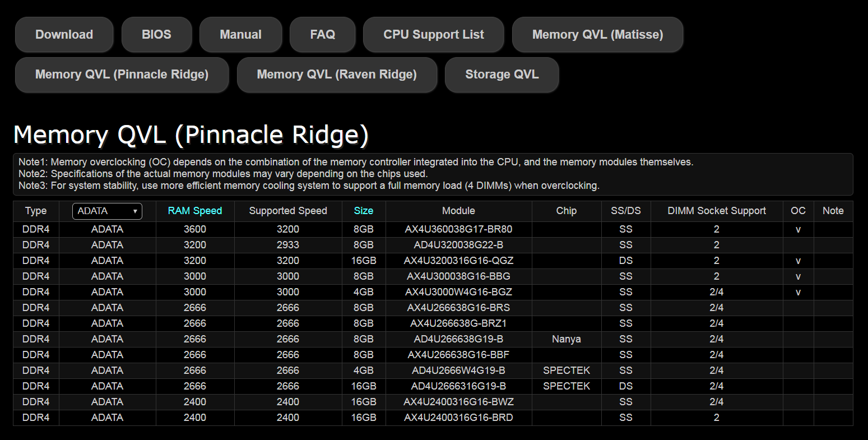Image resolution: width=868 pixels, height=440 pixels.
Task: Select module AX4U360038G17-BR80 cell
Action: [x=458, y=229]
